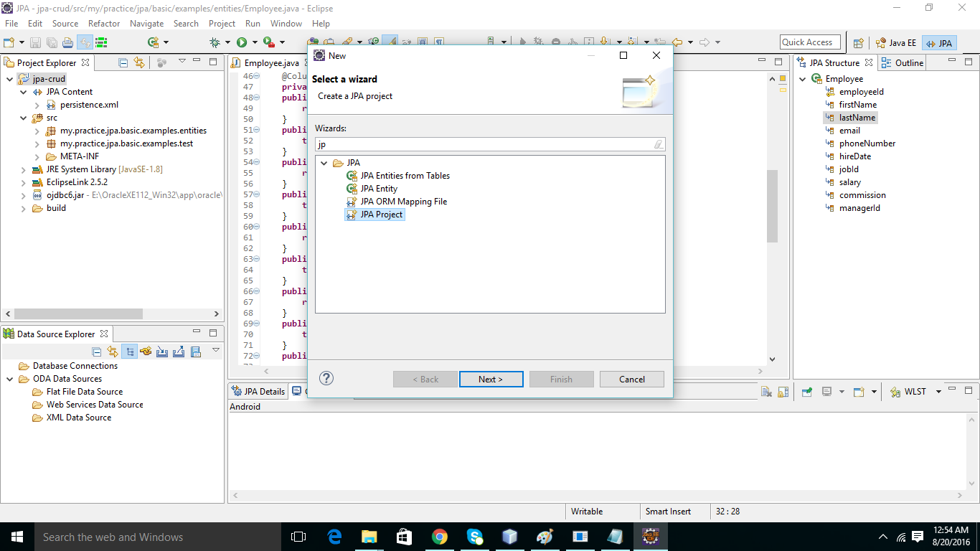Image resolution: width=980 pixels, height=551 pixels.
Task: Toggle Collapse All in Project Explorer toolbar
Action: click(x=123, y=63)
